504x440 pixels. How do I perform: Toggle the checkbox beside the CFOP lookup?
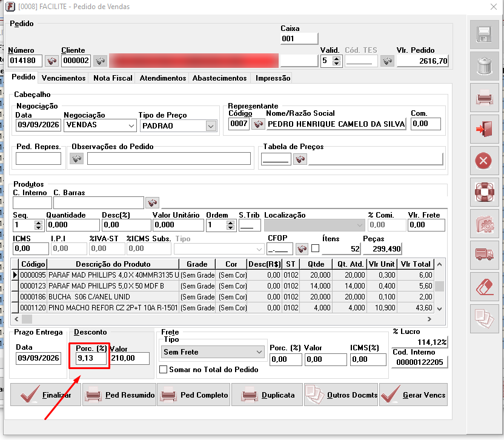point(316,248)
